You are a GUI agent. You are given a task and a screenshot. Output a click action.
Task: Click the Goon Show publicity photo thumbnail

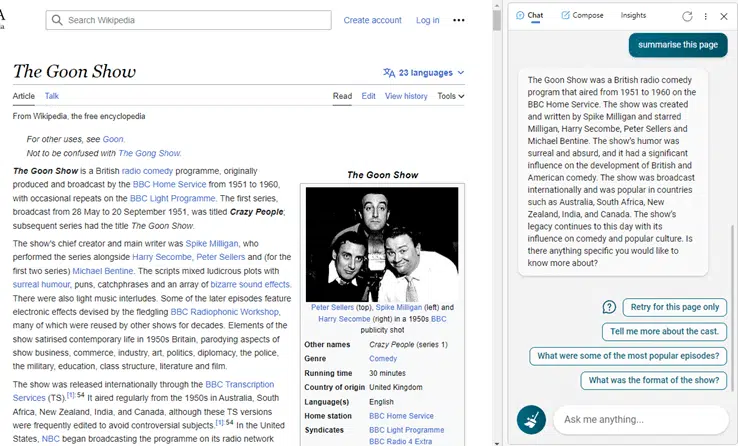pos(382,244)
